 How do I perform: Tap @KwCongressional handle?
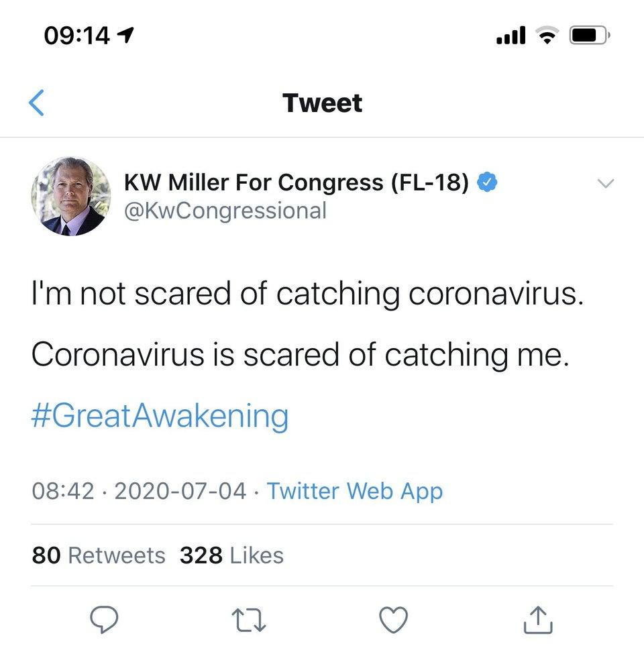click(x=225, y=211)
